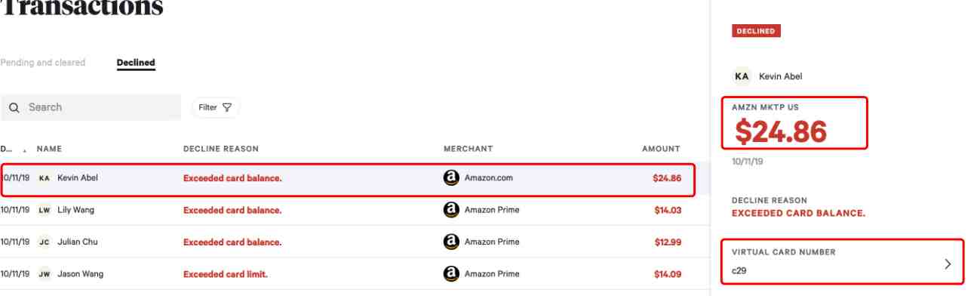Click the Amazon logo in Kevin Abel row

pos(451,178)
